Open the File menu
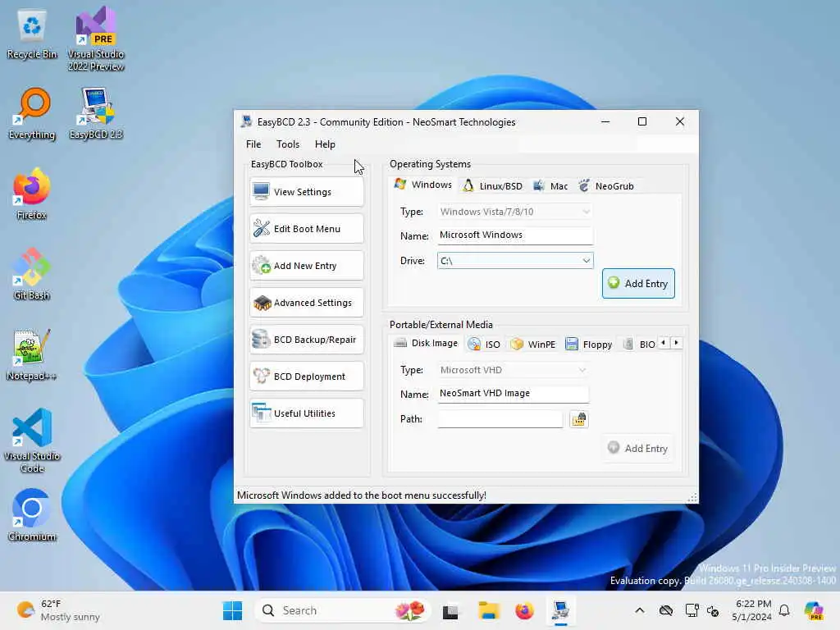 [253, 144]
